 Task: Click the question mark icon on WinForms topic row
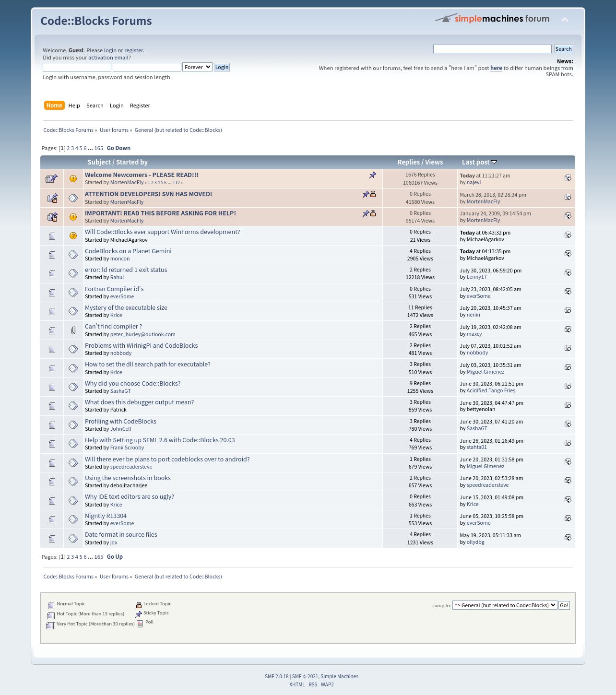pyautogui.click(x=73, y=236)
